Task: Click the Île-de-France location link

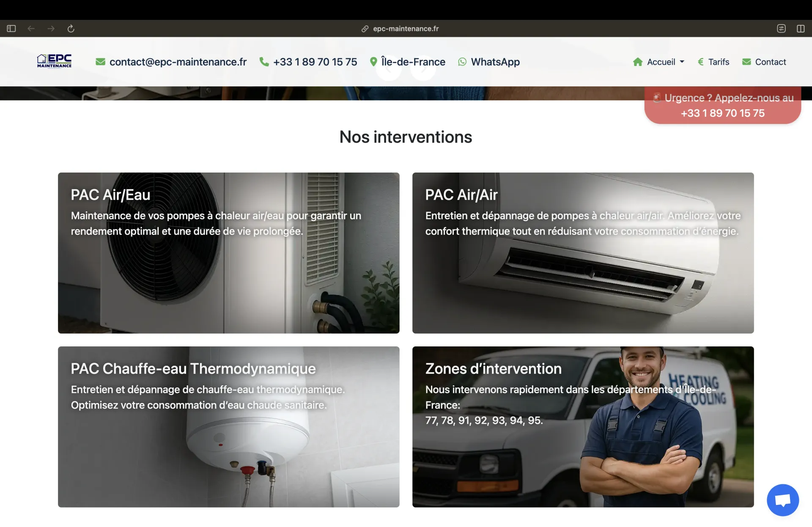Action: pos(413,62)
